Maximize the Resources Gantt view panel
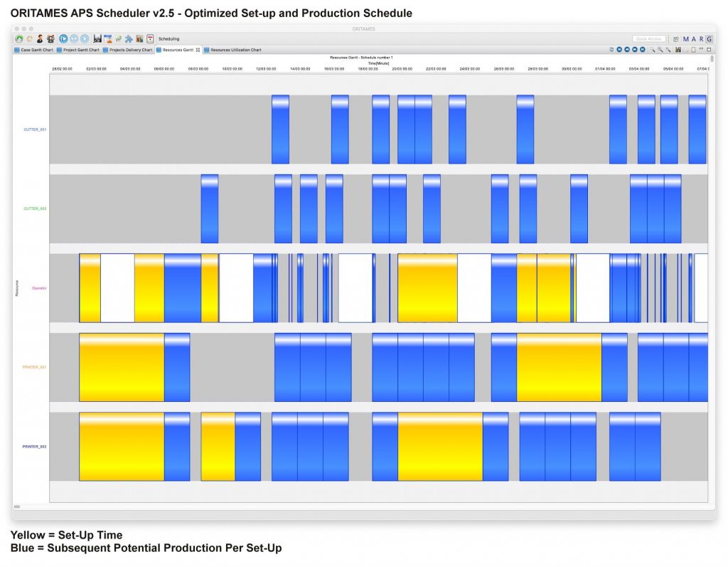 pos(709,49)
